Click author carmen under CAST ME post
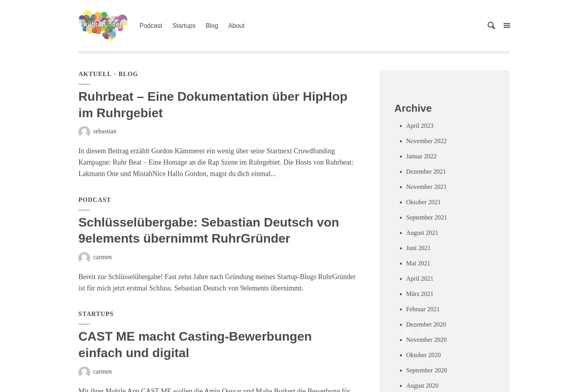This screenshot has width=588, height=392. [x=102, y=372]
